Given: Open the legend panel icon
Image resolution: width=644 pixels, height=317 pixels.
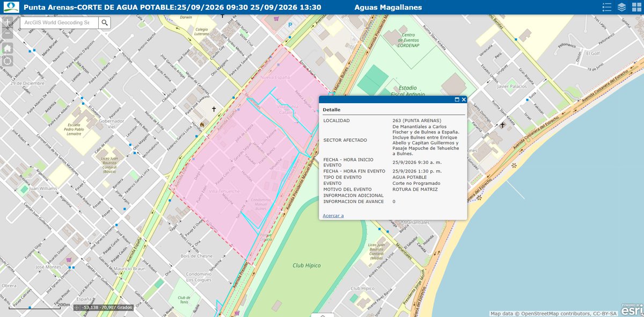Looking at the screenshot, I should [x=607, y=7].
